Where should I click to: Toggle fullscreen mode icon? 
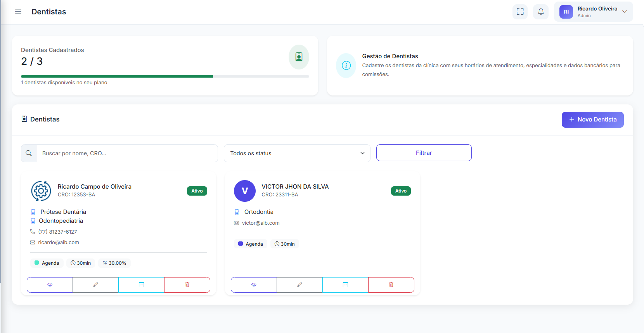(x=520, y=12)
